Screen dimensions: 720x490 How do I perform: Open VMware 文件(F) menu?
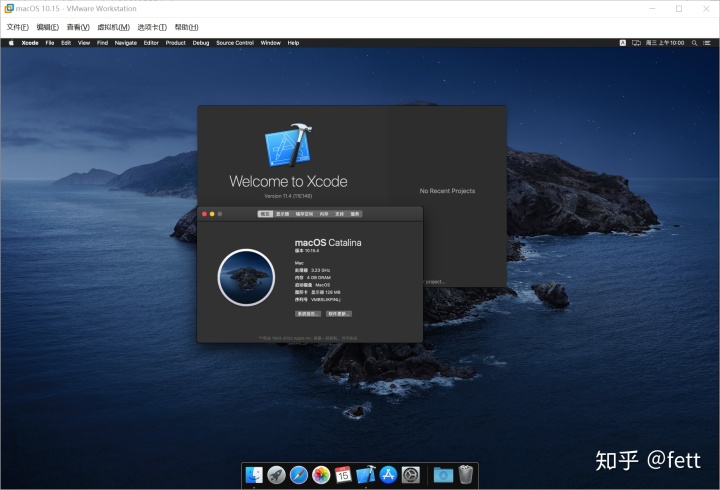point(17,27)
